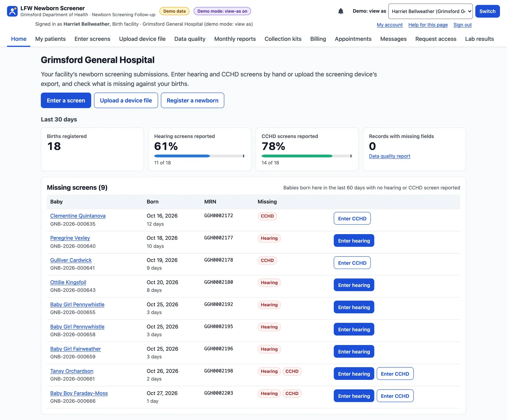Go to the Billing tab
507x420 pixels.
click(x=318, y=39)
